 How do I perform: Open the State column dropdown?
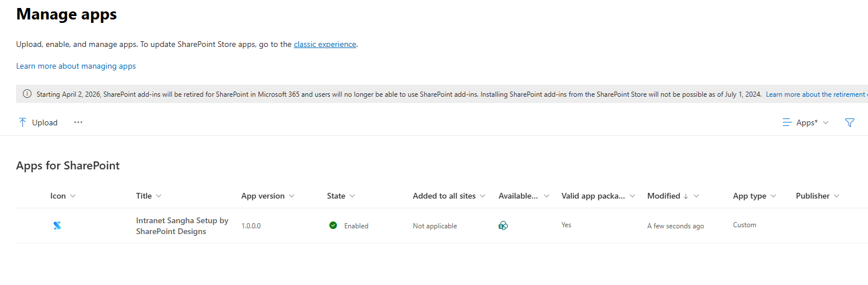pos(352,196)
